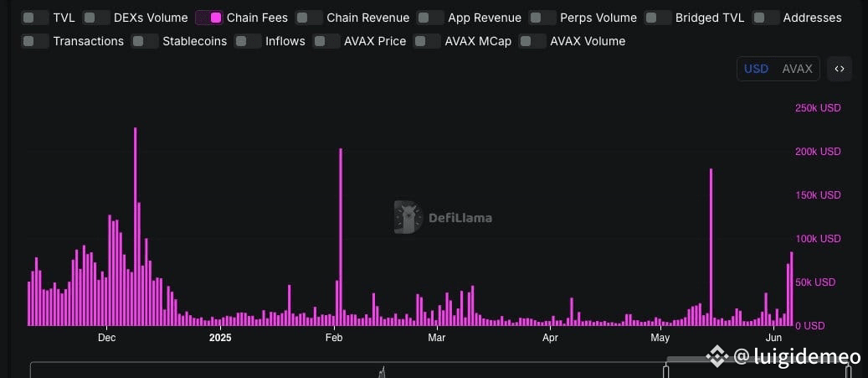Screen dimensions: 868x378
Task: Enable Perps Volume toggle
Action: pyautogui.click(x=542, y=18)
